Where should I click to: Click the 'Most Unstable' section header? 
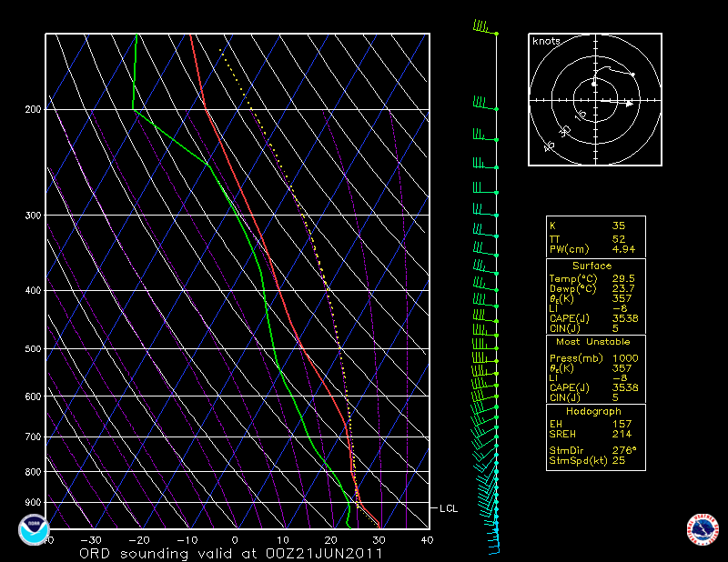(593, 342)
